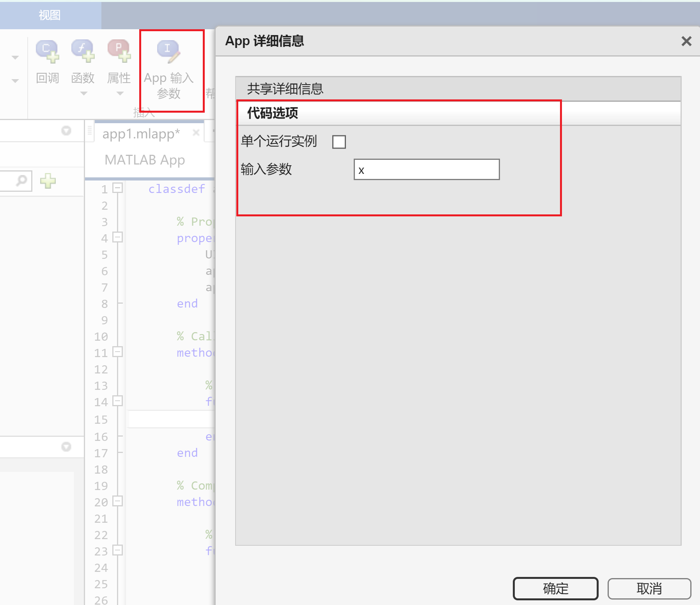
Task: Confirm settings with the 确定 button
Action: click(x=555, y=589)
